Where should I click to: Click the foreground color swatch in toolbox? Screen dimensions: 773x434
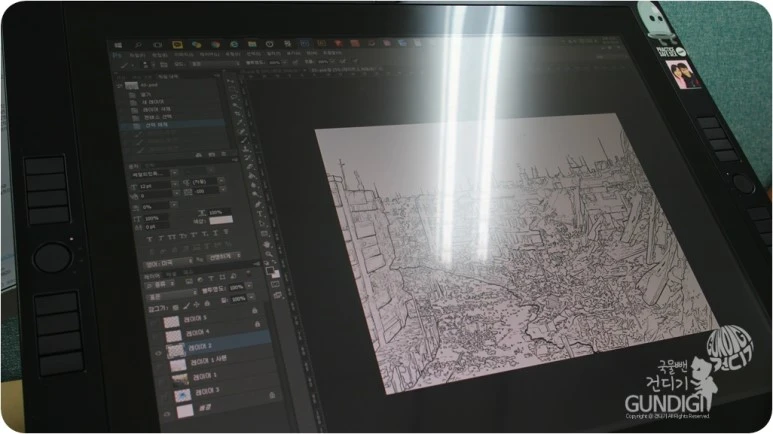point(270,270)
